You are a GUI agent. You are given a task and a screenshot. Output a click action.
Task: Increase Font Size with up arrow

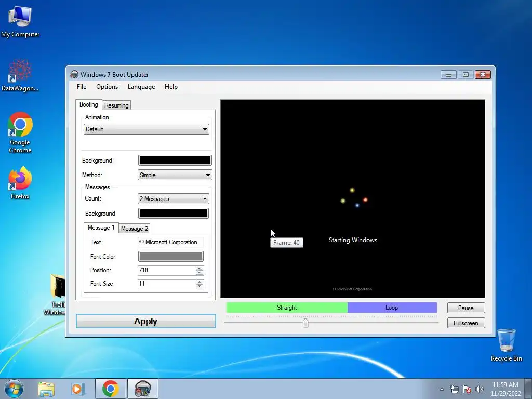point(199,282)
